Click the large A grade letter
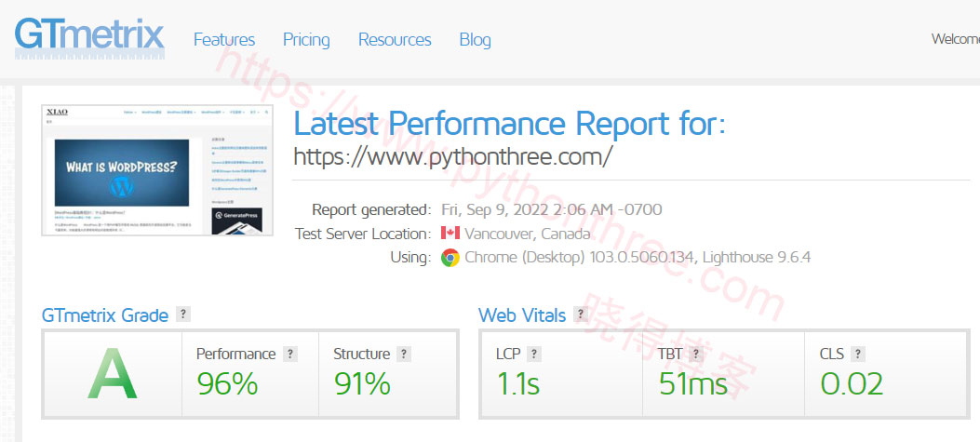Viewport: 980px width, 442px height. [x=113, y=374]
